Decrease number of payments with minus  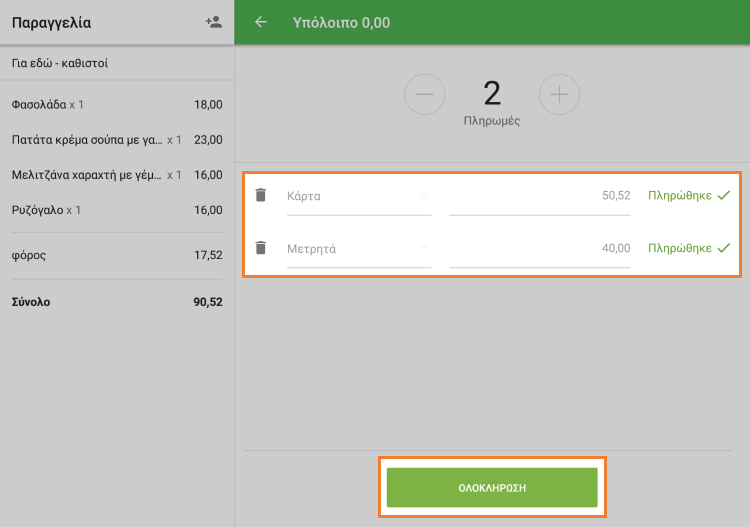coord(424,94)
